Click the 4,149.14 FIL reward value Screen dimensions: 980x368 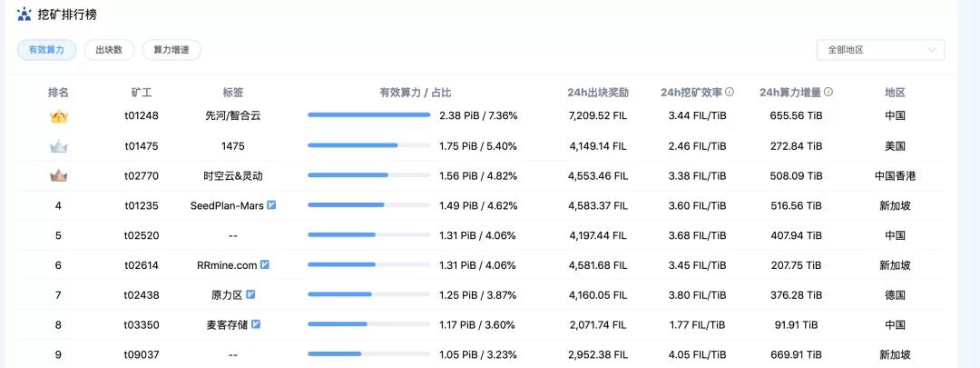[597, 145]
